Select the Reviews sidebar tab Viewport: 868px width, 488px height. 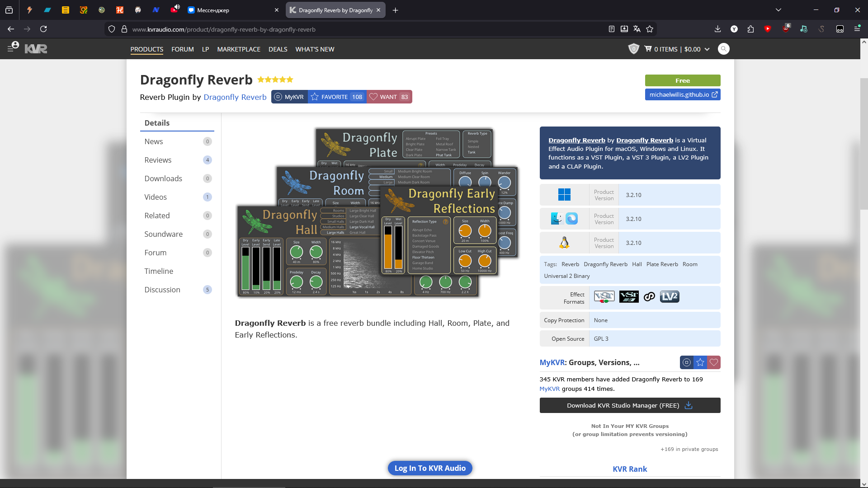[158, 160]
